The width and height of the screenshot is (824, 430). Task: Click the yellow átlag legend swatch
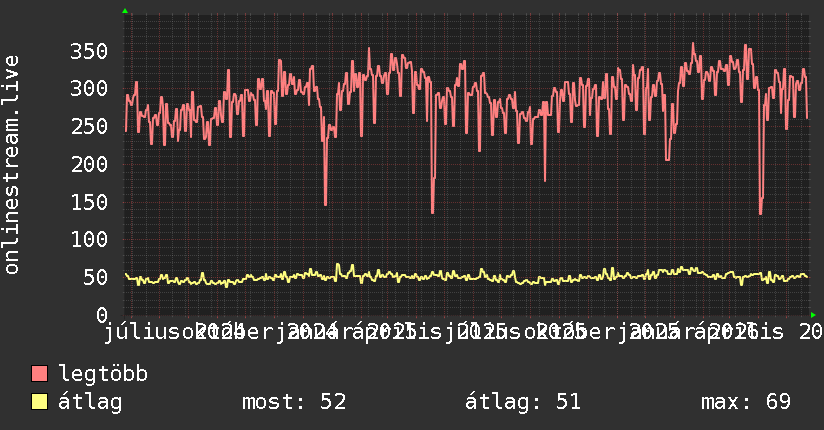click(x=39, y=402)
